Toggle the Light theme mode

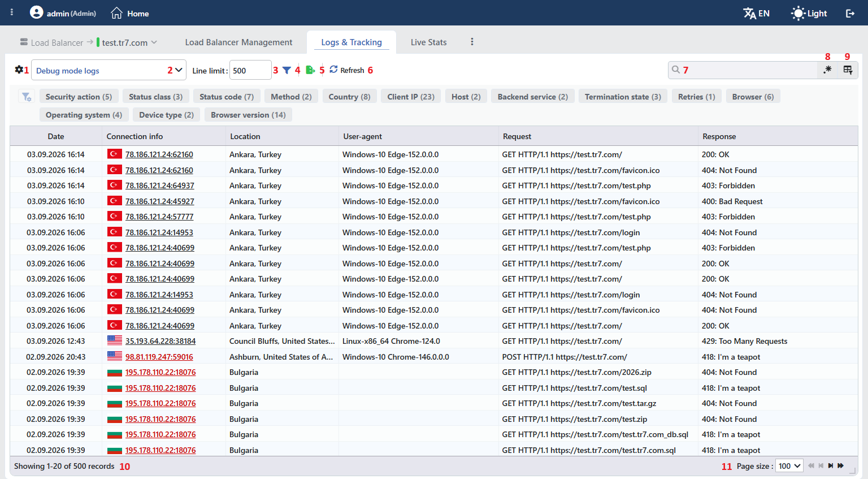(809, 13)
